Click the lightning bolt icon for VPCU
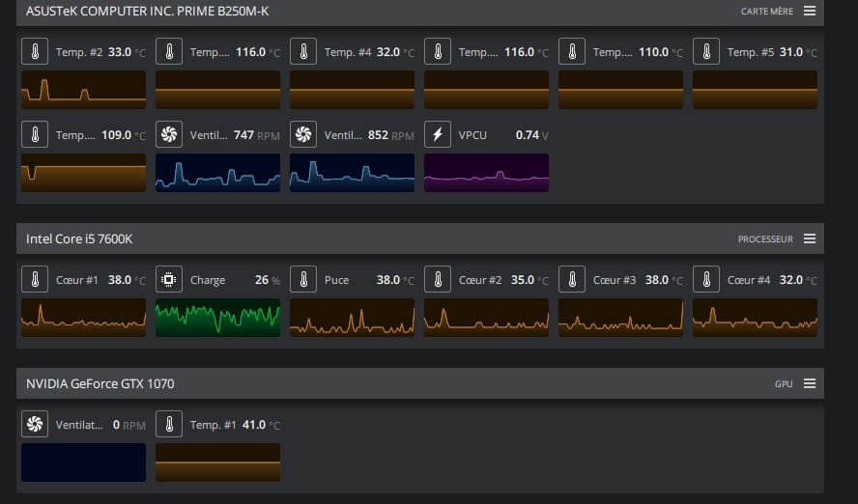Viewport: 858px width, 504px height. pos(438,134)
